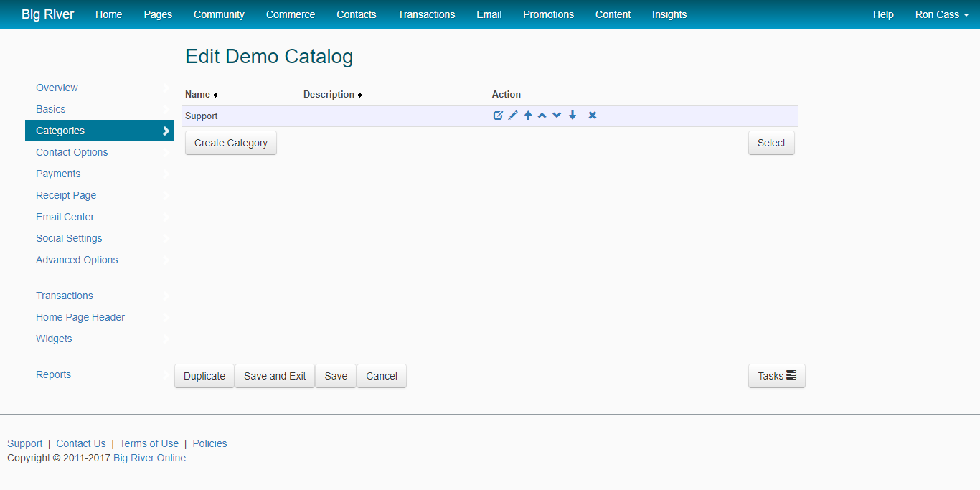The height and width of the screenshot is (490, 980).
Task: Open Reports in the sidebar
Action: tap(100, 374)
